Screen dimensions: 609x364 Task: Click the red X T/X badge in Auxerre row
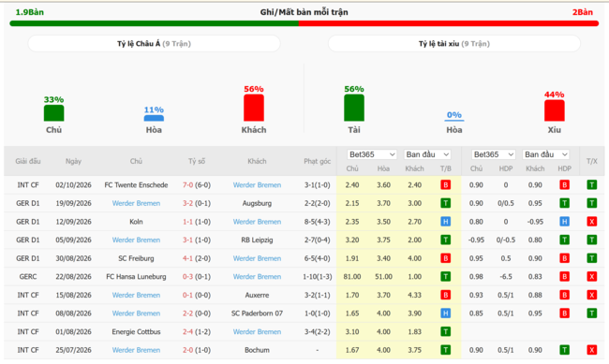(x=591, y=295)
